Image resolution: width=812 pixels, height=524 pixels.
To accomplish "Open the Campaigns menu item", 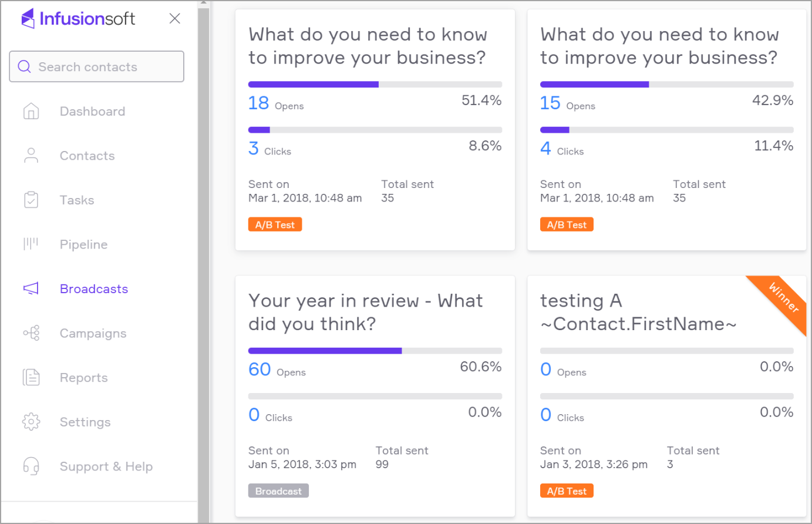I will coord(93,333).
